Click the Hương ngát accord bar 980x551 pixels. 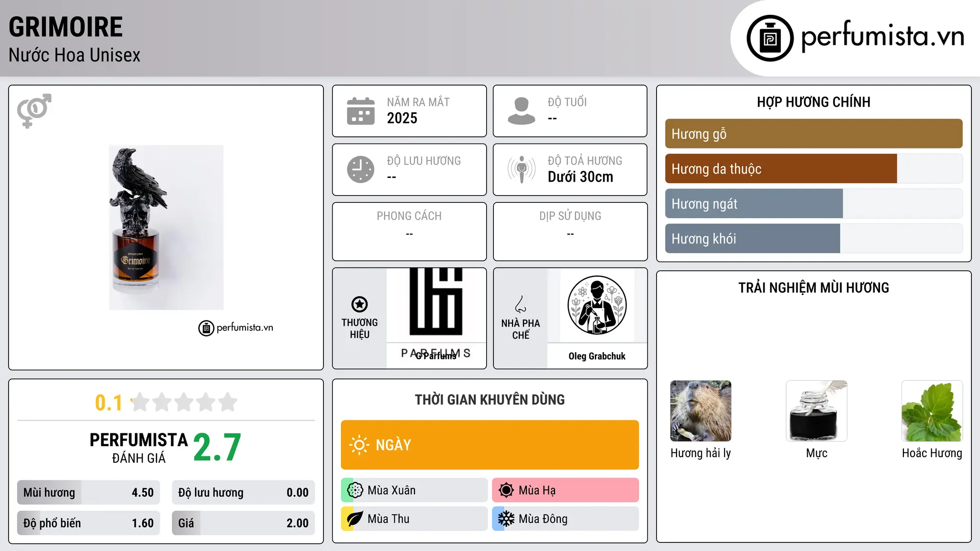pyautogui.click(x=813, y=204)
